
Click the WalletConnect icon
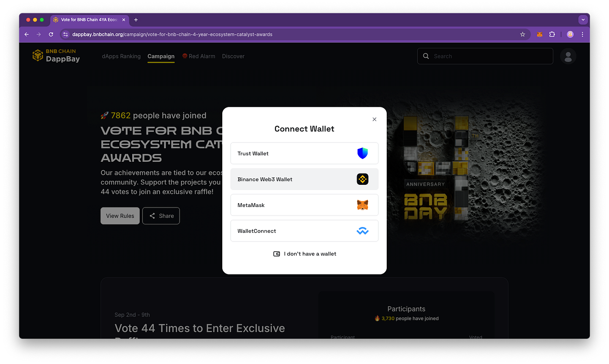pyautogui.click(x=362, y=230)
